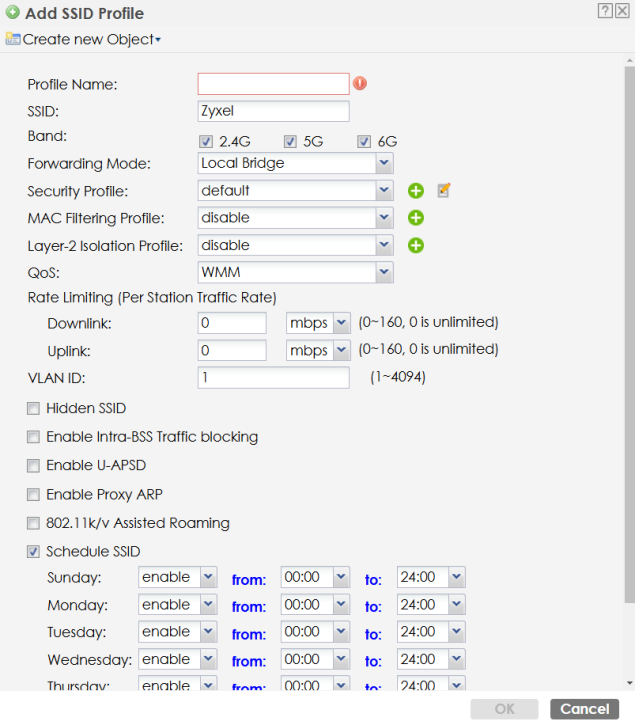Image resolution: width=635 pixels, height=725 pixels.
Task: Click the OK button
Action: pos(505,709)
